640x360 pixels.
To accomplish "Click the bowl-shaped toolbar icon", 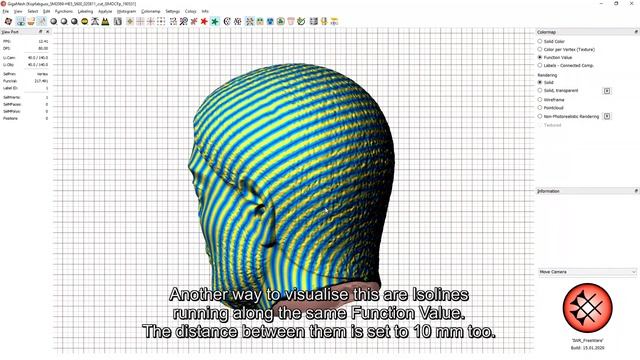I will click(x=31, y=21).
